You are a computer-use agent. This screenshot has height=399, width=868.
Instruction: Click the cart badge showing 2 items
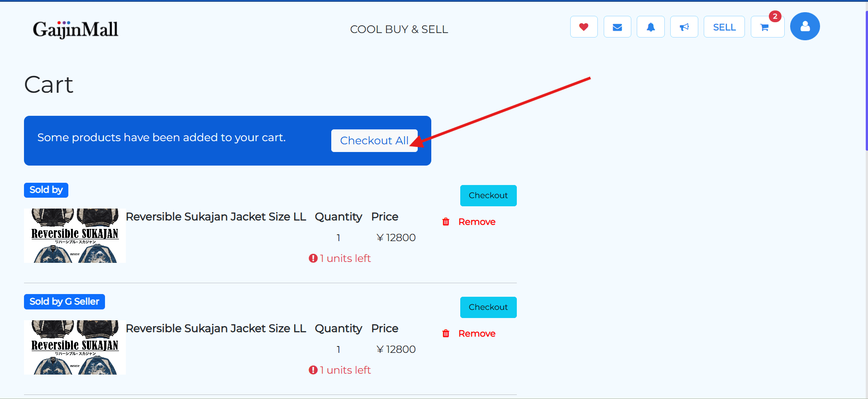[775, 16]
